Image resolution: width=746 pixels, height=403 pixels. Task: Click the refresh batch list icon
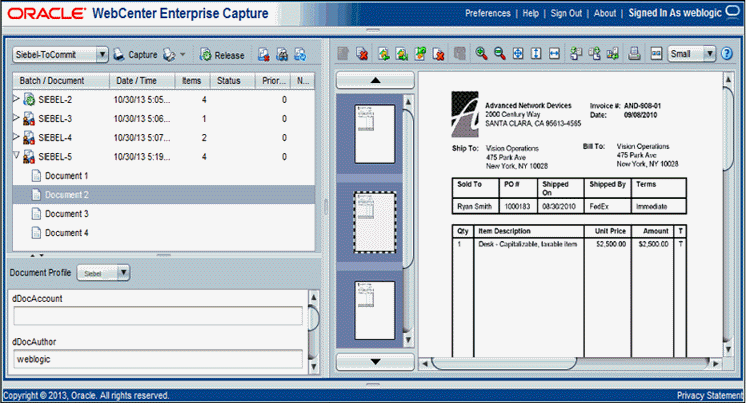300,55
